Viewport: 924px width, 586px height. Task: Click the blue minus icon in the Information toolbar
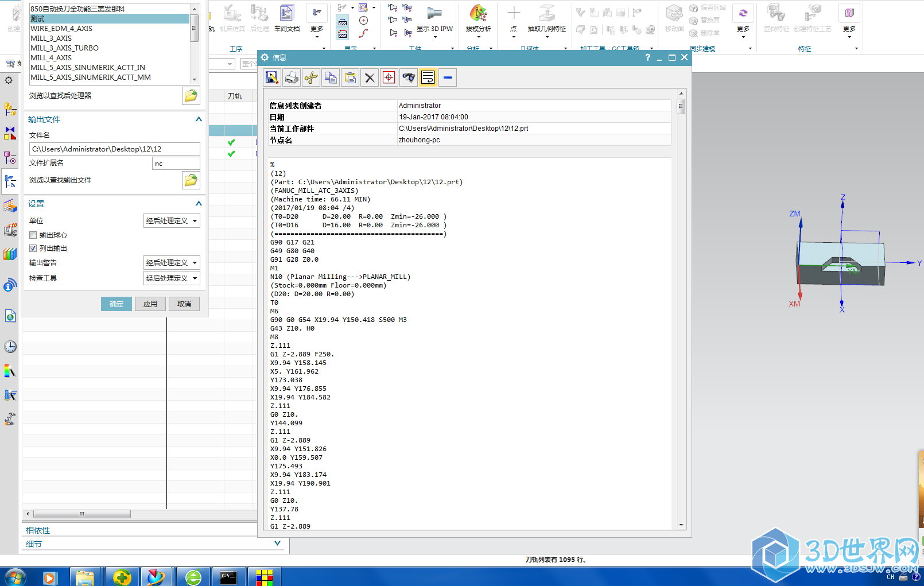[x=448, y=77]
